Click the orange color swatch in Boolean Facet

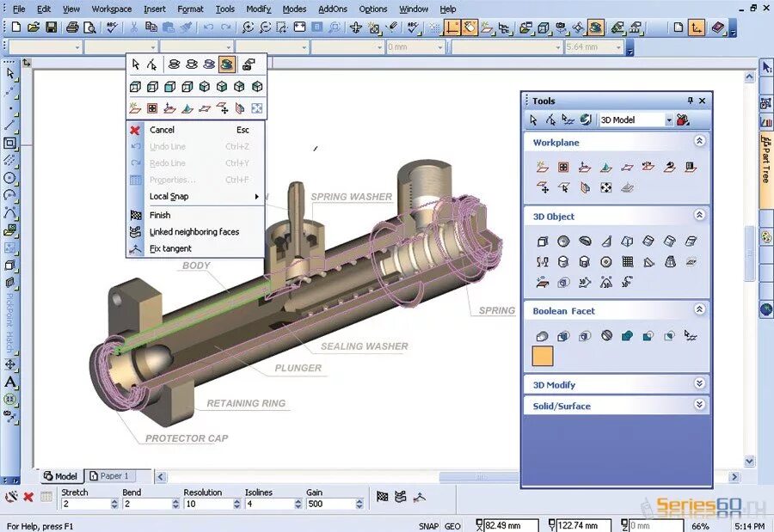click(x=543, y=357)
